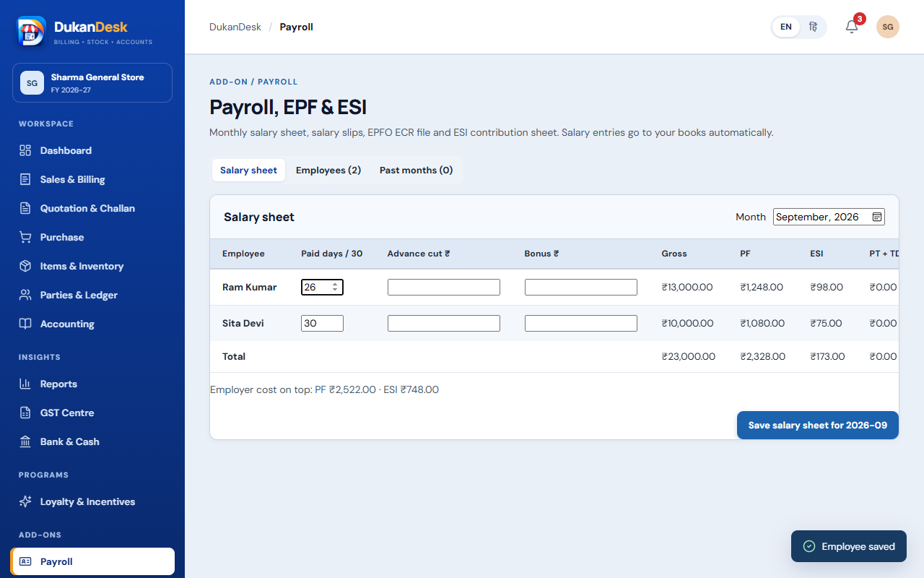Click Sita Devi's Advance cut field

click(444, 323)
